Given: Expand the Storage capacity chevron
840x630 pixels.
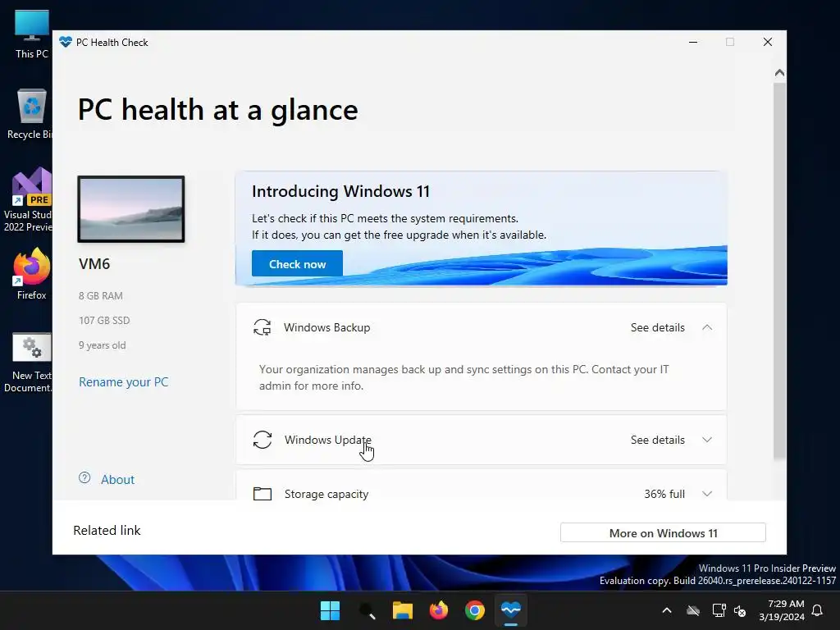Looking at the screenshot, I should coord(707,494).
